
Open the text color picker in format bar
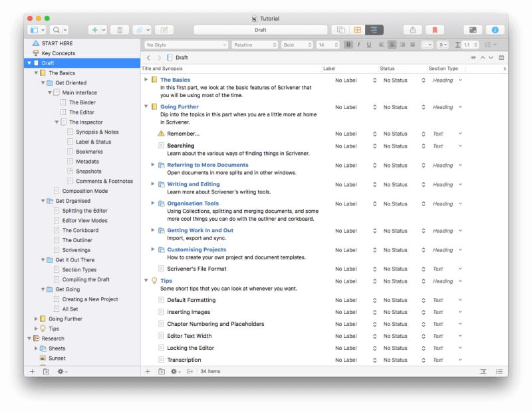(x=427, y=45)
